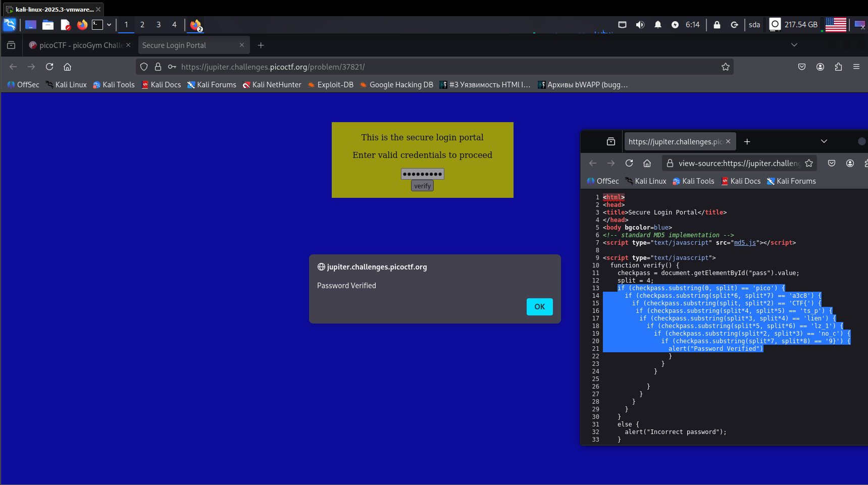Screen dimensions: 868x485
Task: Reload the Secure Login Portal page
Action: 49,67
